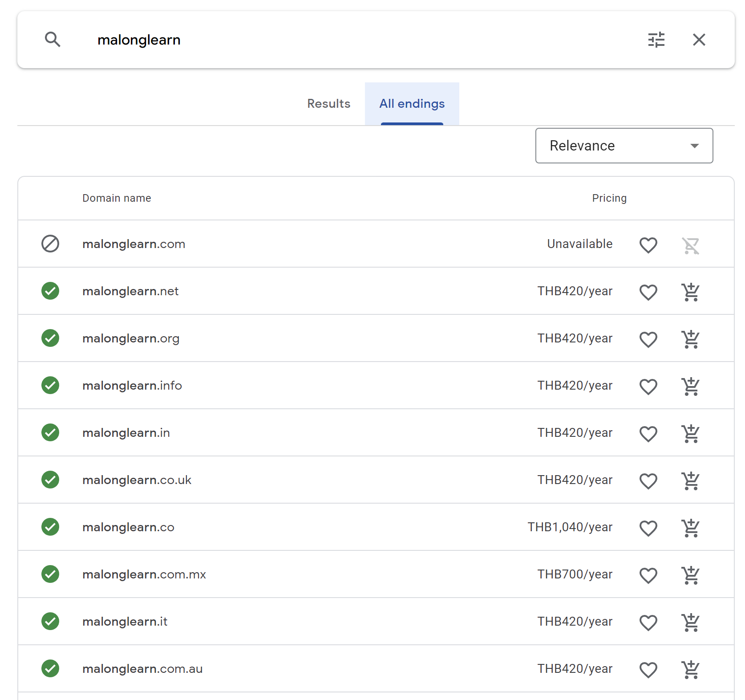This screenshot has width=745, height=700.
Task: Favorite malonglearn.info with the heart icon
Action: pos(648,387)
